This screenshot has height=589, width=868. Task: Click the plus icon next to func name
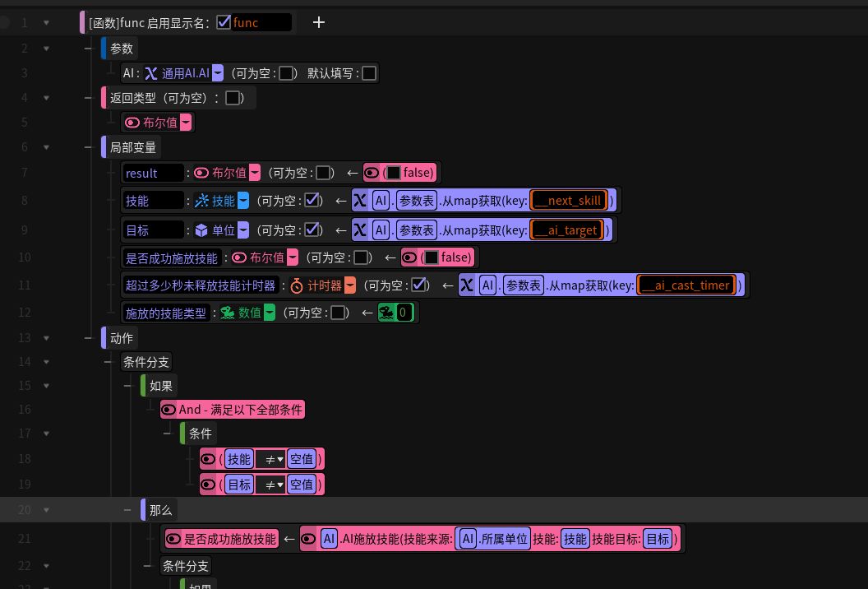pyautogui.click(x=318, y=22)
